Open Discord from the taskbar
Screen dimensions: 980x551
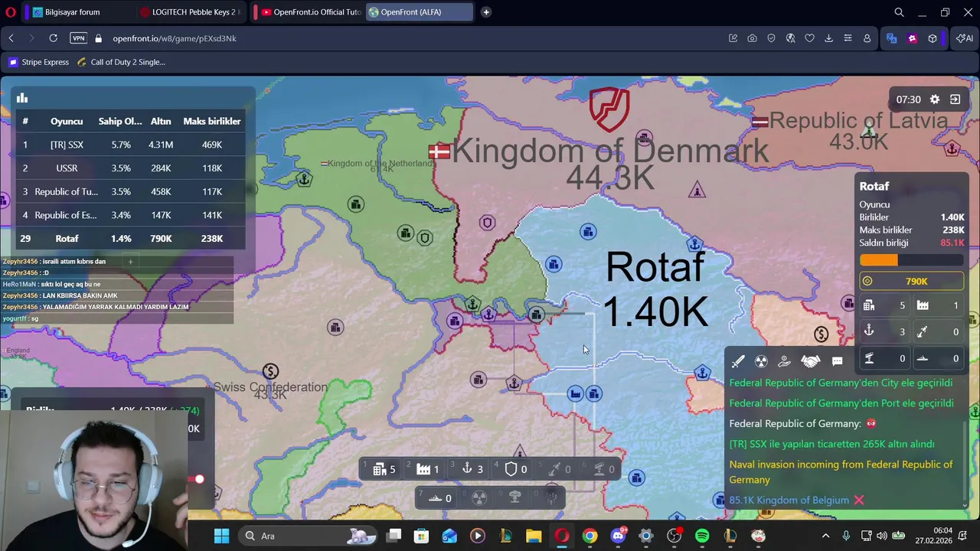point(618,536)
